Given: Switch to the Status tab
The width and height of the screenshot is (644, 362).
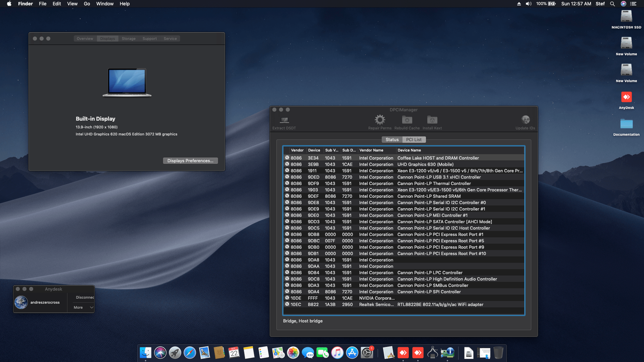Looking at the screenshot, I should pos(392,139).
